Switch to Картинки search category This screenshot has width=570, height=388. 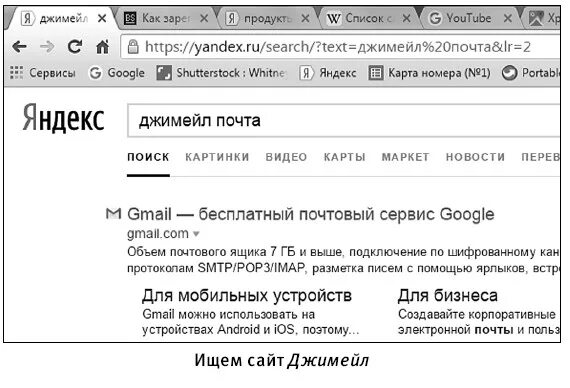coord(217,157)
